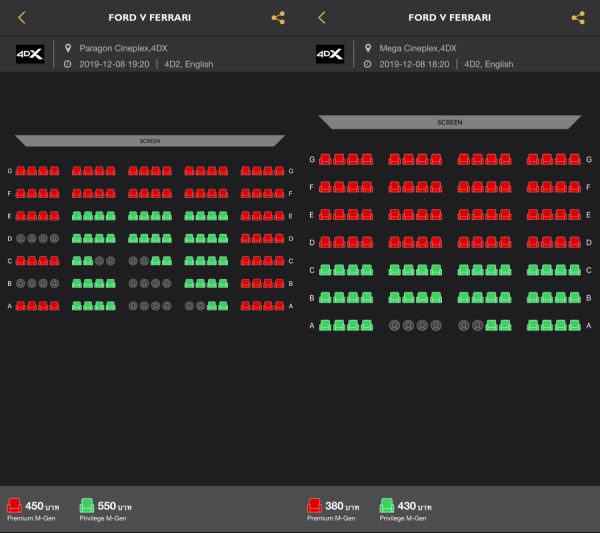
Task: Pick rightmost green seat in Mega row C
Action: [x=574, y=270]
